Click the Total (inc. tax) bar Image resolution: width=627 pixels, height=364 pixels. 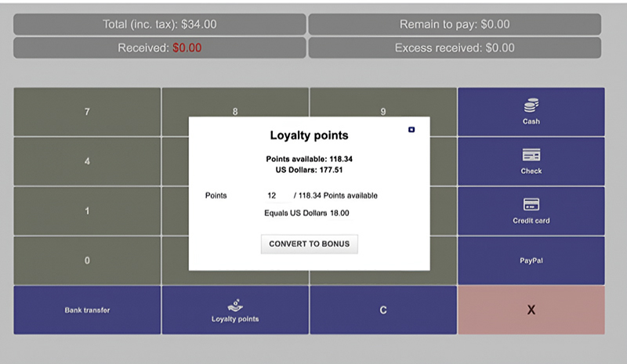click(160, 24)
